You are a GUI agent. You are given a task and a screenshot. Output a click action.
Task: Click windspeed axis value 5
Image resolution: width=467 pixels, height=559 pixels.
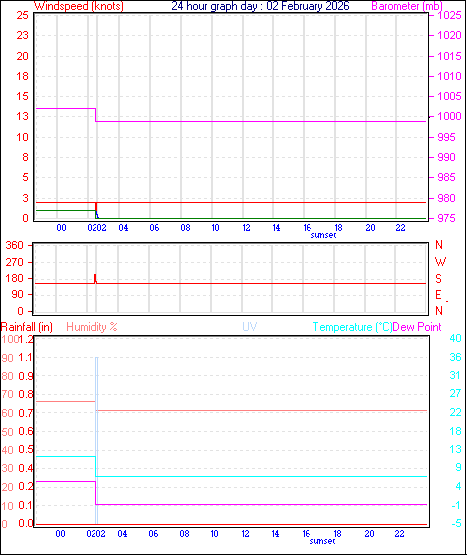[25, 177]
